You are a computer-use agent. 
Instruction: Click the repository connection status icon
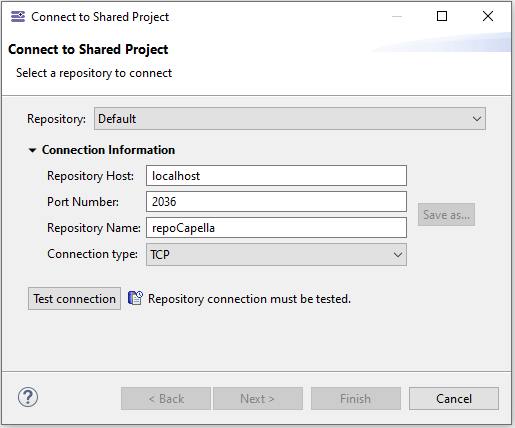click(135, 298)
